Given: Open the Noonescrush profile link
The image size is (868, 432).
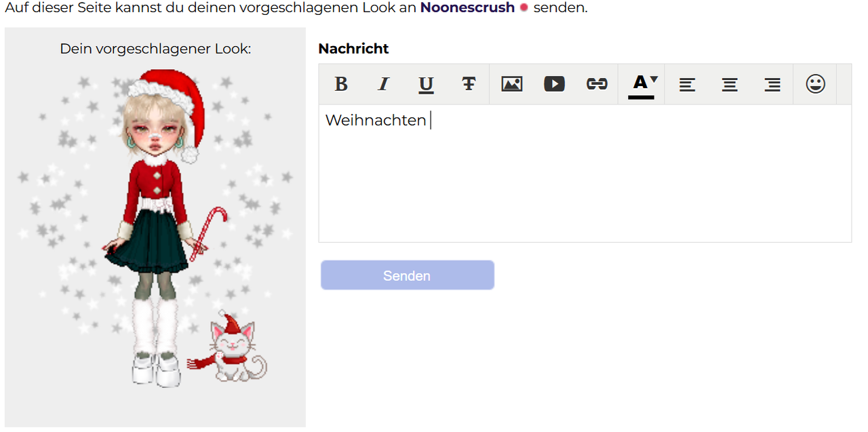Looking at the screenshot, I should [467, 8].
